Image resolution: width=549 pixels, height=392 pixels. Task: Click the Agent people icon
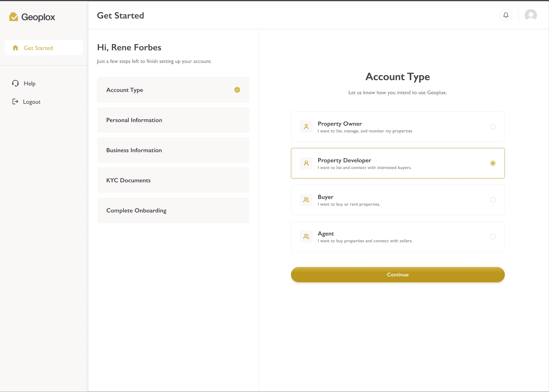tap(306, 236)
